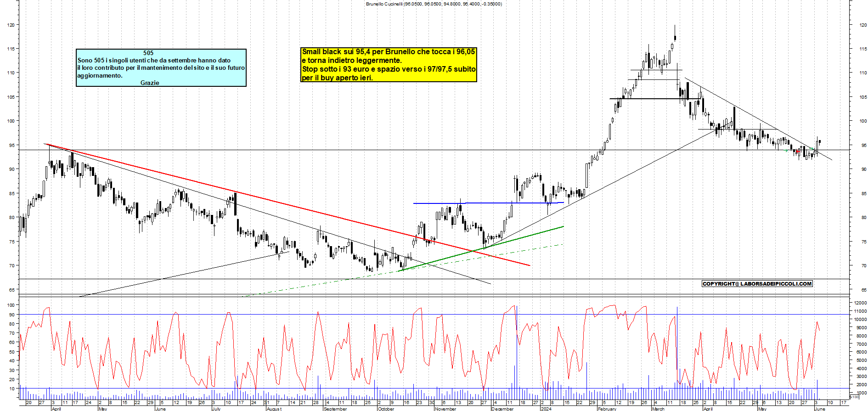Click 'Sono 505 i singoli utenti' line
This screenshot has height=411, width=868.
tap(154, 60)
